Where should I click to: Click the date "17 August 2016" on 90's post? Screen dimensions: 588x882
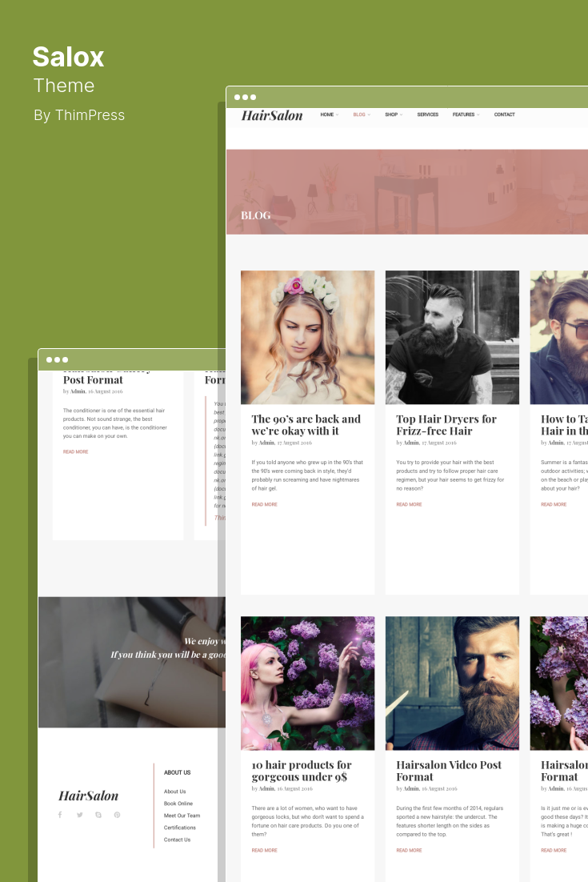point(294,443)
